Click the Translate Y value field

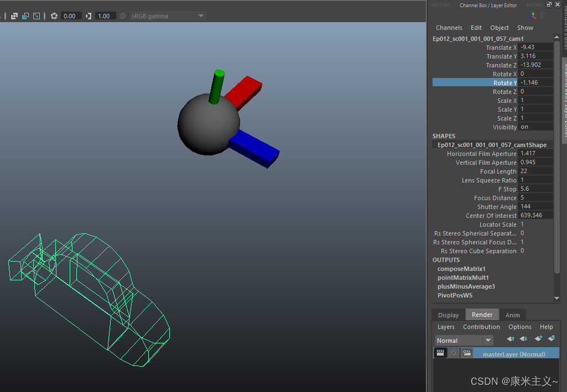click(535, 56)
